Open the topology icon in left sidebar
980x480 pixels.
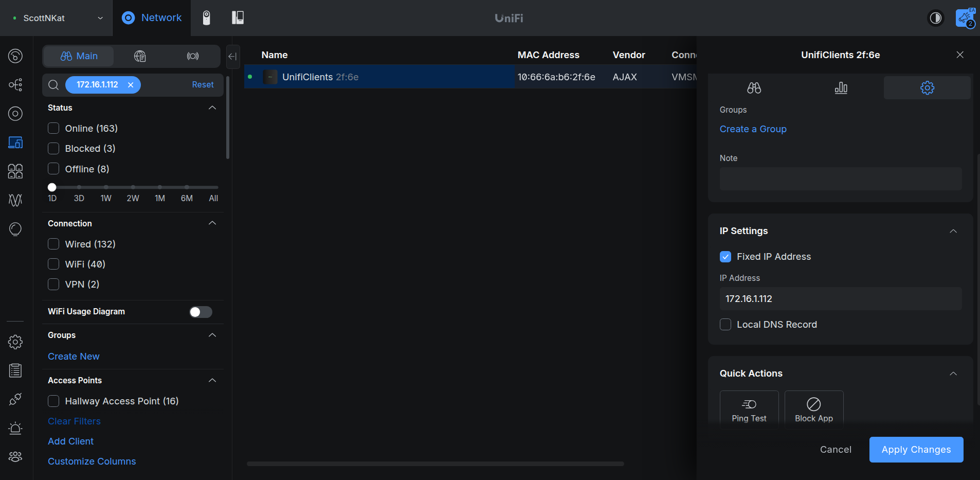tap(15, 84)
